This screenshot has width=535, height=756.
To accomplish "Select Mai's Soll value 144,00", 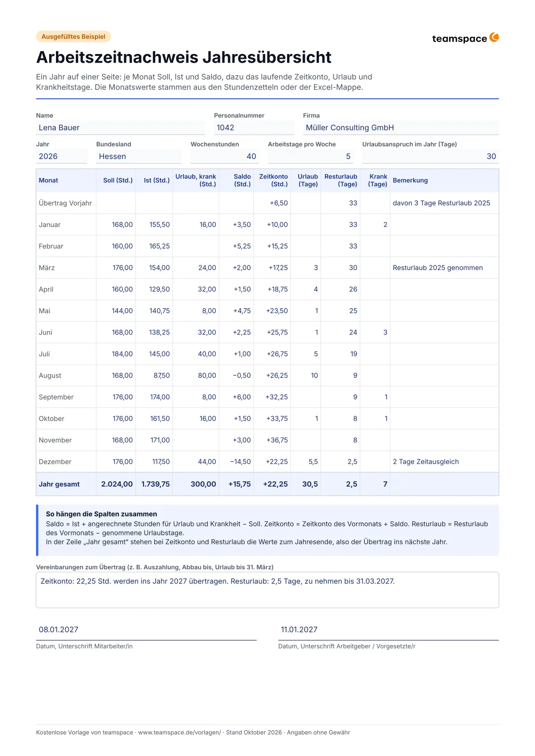I will 122,311.
